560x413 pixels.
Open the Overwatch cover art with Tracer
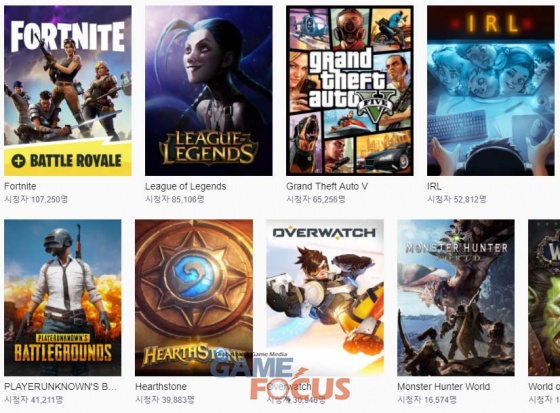click(325, 298)
